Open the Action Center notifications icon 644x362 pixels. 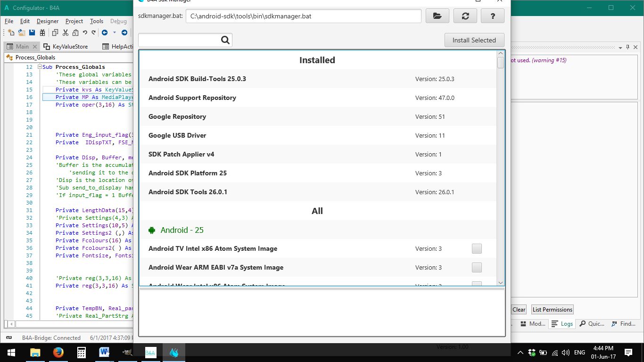(x=628, y=352)
